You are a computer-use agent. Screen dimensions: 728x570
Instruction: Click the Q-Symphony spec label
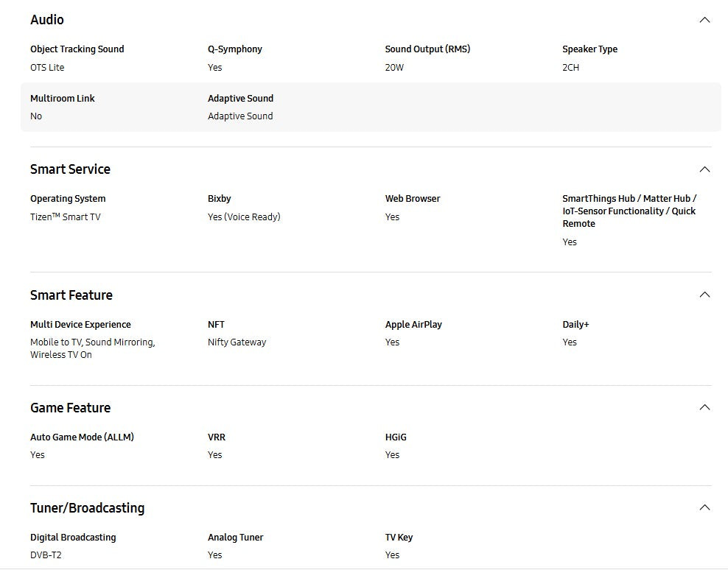[235, 49]
